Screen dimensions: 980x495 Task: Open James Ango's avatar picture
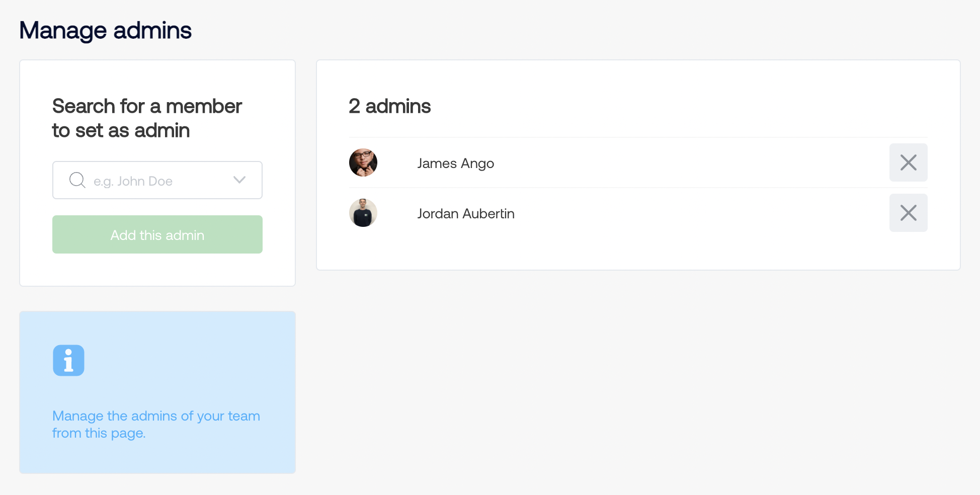pos(363,162)
